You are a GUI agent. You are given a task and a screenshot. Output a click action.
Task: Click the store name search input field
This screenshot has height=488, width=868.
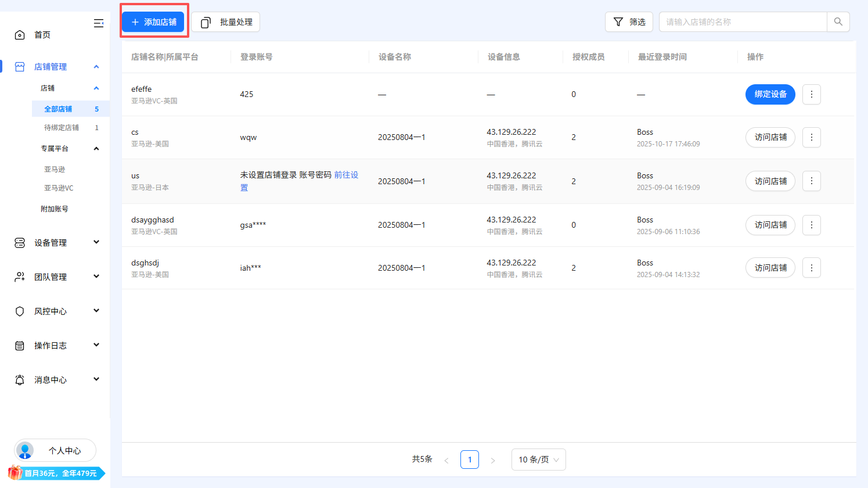click(743, 21)
